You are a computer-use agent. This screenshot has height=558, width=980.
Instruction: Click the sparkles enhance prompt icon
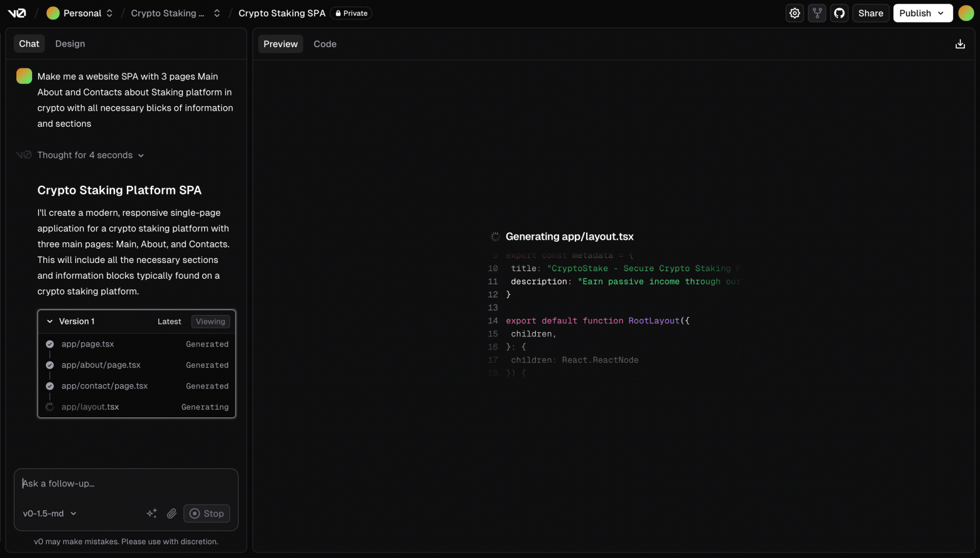click(x=151, y=513)
